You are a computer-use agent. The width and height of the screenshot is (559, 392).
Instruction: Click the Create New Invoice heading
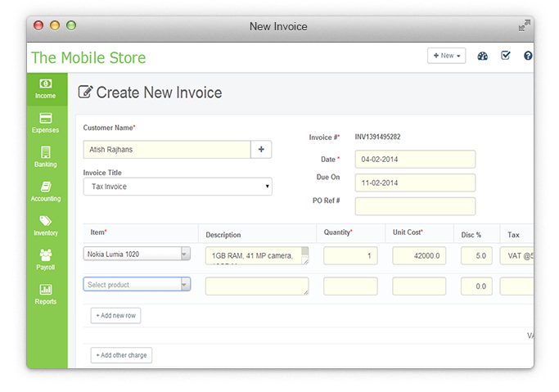pyautogui.click(x=159, y=92)
